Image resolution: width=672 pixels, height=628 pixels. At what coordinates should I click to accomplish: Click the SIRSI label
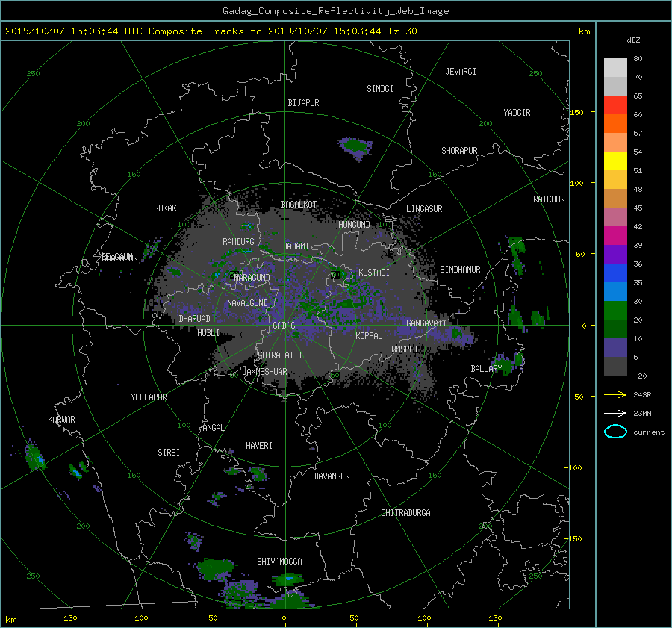(169, 453)
